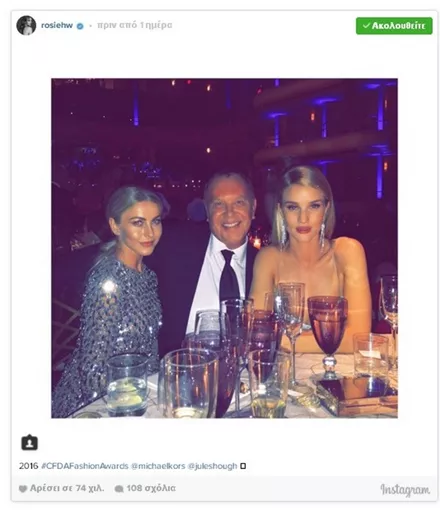
Task: Click the checkmark inside follow button
Action: tap(366, 26)
